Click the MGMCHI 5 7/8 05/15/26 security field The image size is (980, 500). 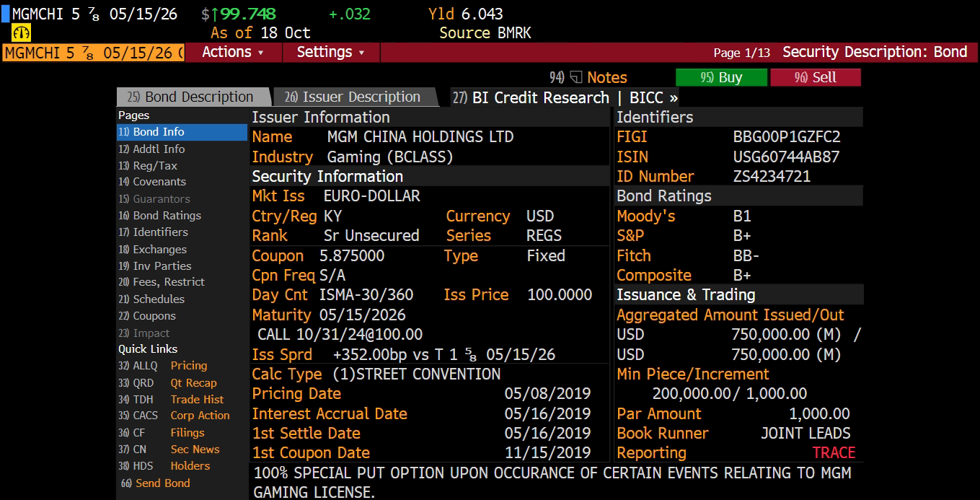(94, 53)
